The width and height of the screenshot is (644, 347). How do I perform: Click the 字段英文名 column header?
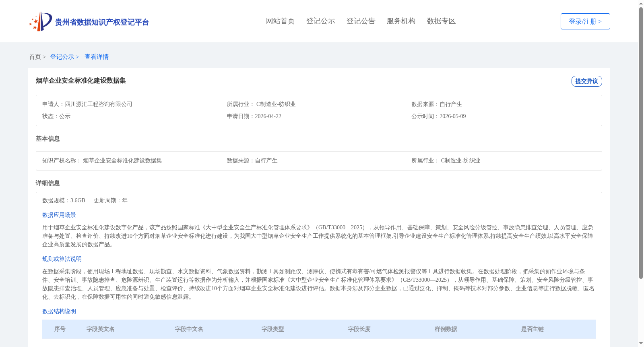pyautogui.click(x=101, y=329)
